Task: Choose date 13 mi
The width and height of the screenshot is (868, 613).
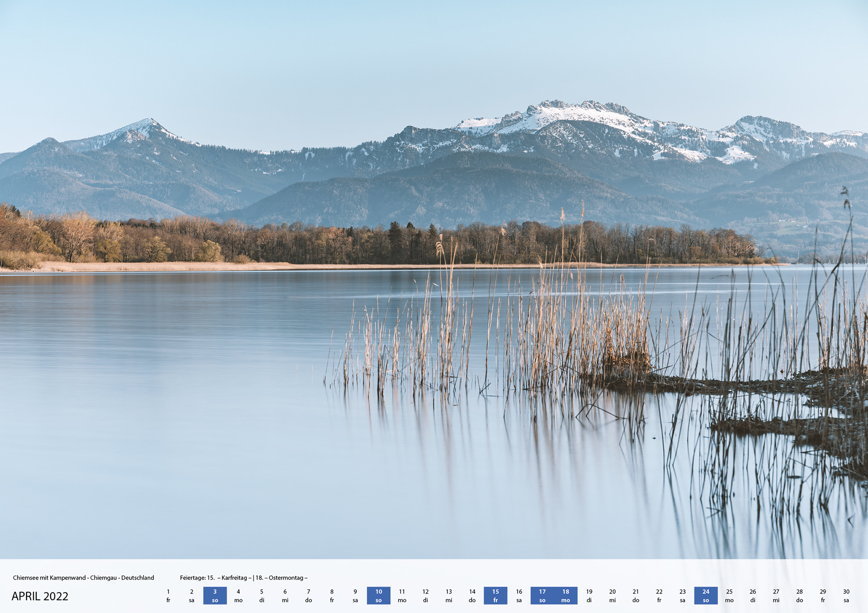Action: (x=449, y=596)
